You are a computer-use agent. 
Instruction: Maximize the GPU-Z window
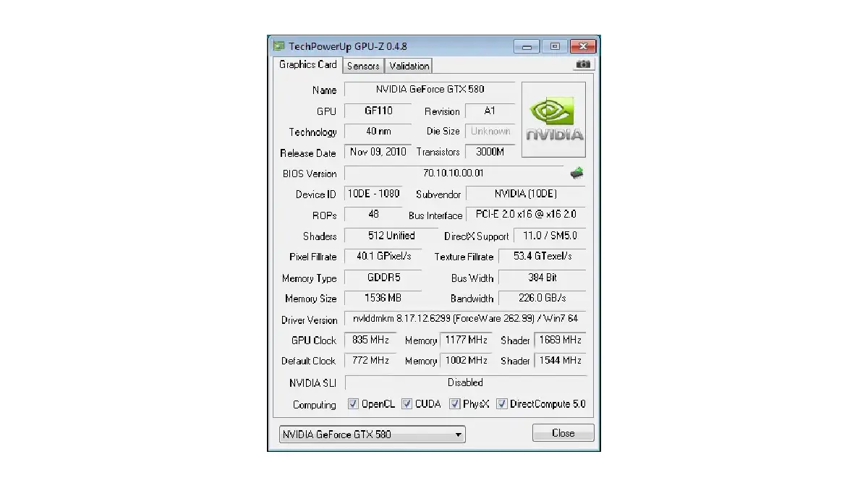pyautogui.click(x=555, y=46)
